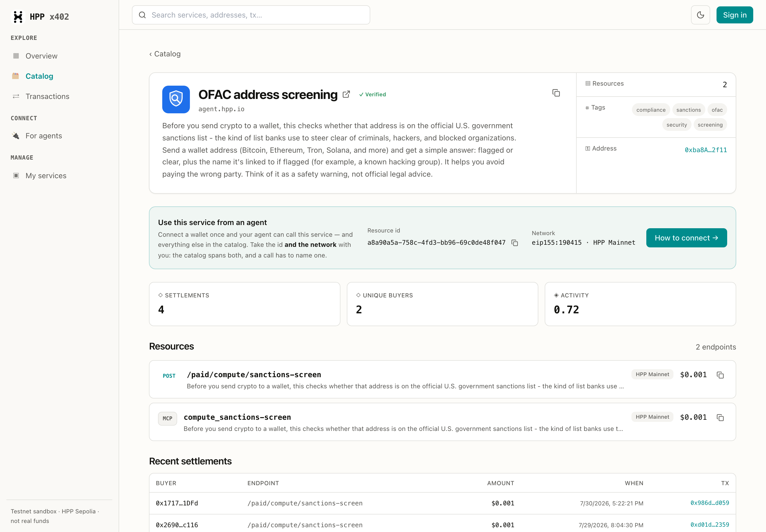Open For agents in the sidebar
This screenshot has height=532, width=766.
tap(44, 136)
